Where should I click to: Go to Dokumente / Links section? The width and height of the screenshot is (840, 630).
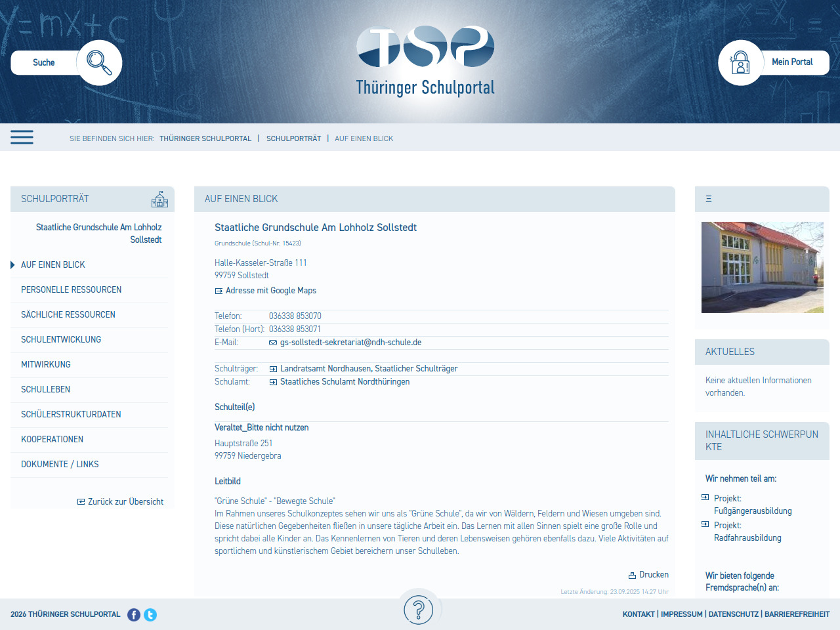[x=60, y=464]
